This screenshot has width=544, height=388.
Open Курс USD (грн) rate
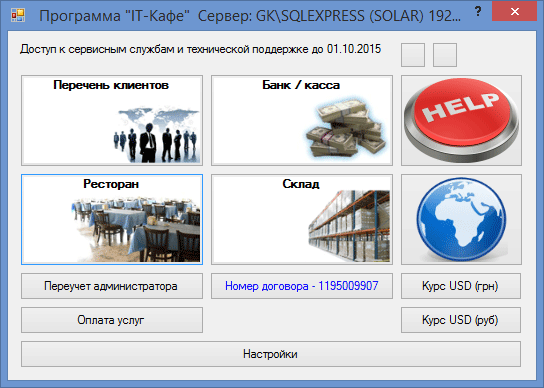[461, 286]
